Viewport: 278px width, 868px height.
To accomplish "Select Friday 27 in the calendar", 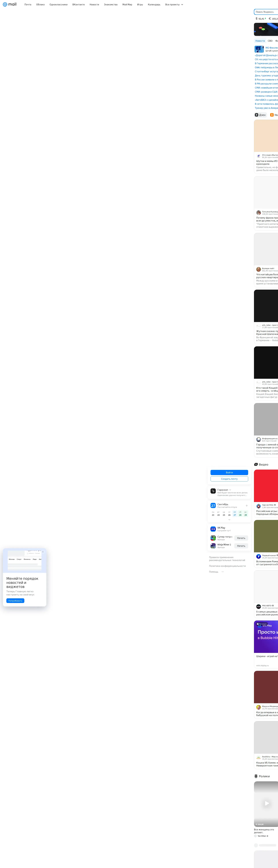I will (x=235, y=514).
